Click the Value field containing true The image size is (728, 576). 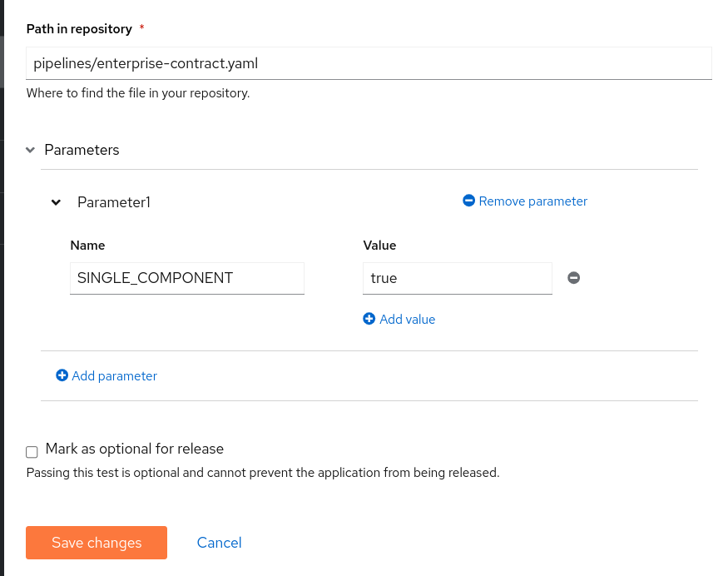pos(457,278)
